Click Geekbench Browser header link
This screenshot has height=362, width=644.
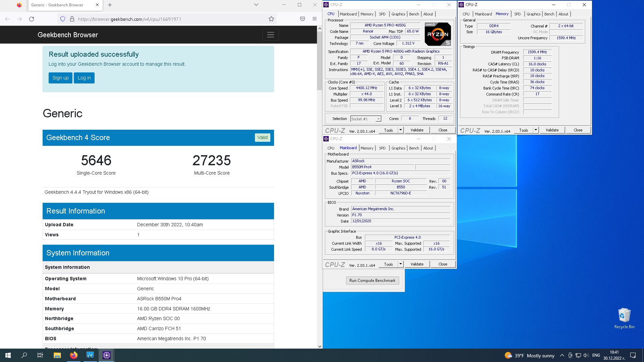pyautogui.click(x=68, y=35)
